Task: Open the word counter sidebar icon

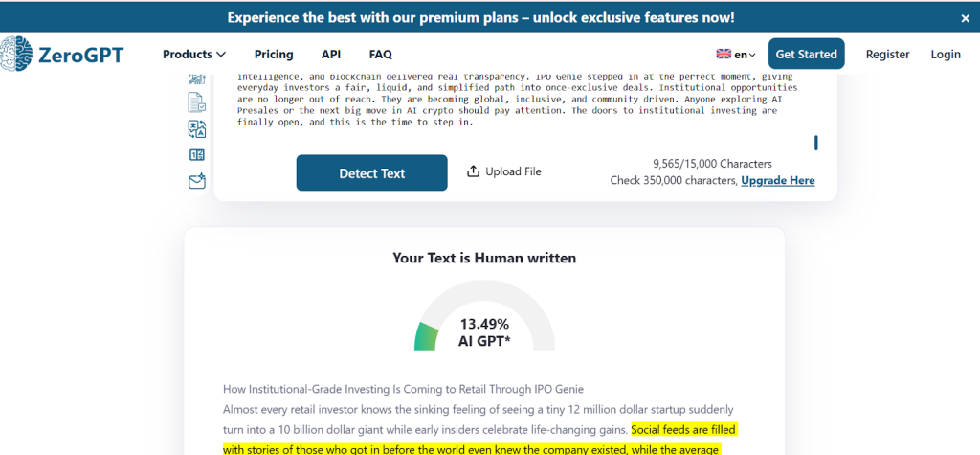Action: [x=196, y=154]
